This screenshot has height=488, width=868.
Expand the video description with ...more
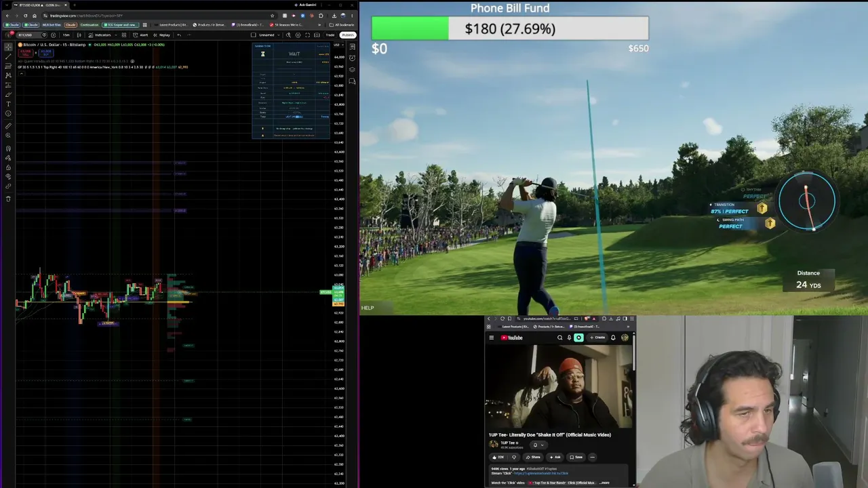(x=604, y=483)
